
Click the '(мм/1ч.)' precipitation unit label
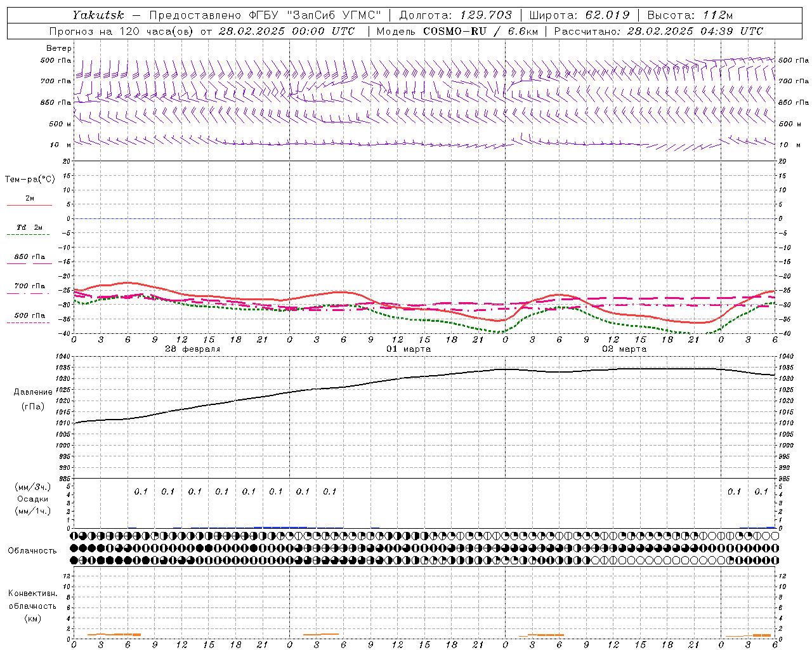click(x=32, y=511)
